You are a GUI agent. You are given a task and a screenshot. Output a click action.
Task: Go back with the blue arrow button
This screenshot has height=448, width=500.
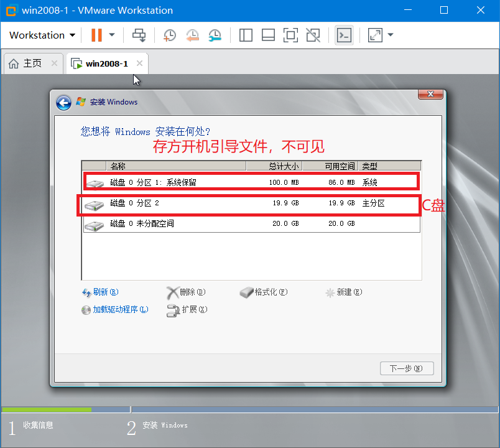pos(64,103)
